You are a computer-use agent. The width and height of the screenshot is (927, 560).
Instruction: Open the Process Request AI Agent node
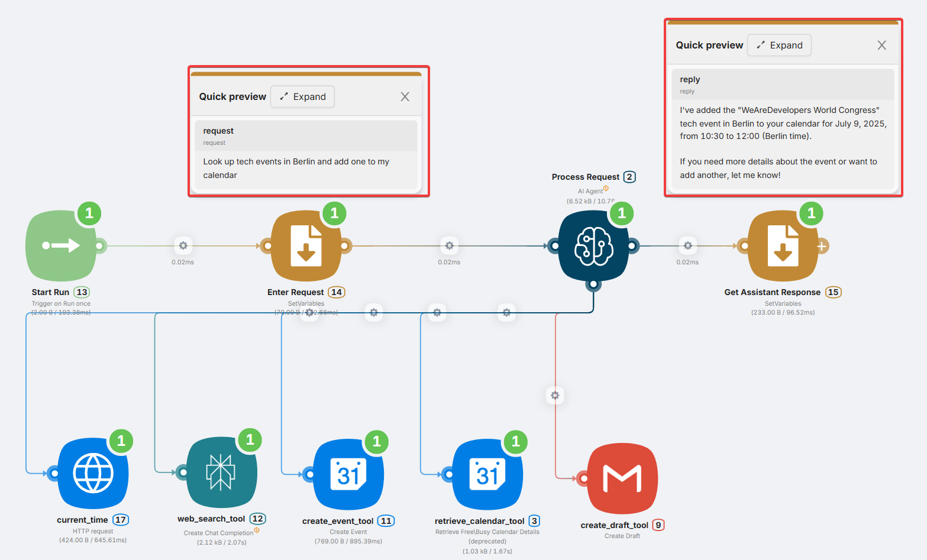point(593,245)
